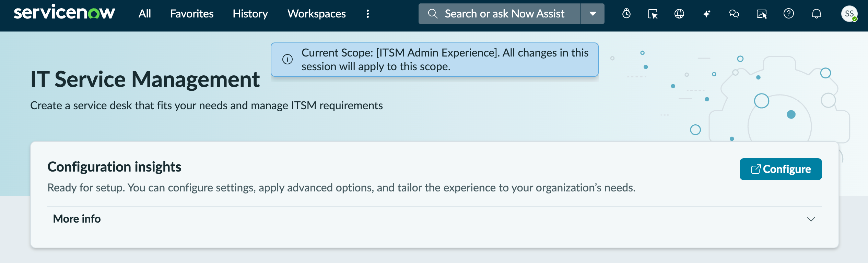868x263 pixels.
Task: Open the help question mark icon
Action: (789, 14)
